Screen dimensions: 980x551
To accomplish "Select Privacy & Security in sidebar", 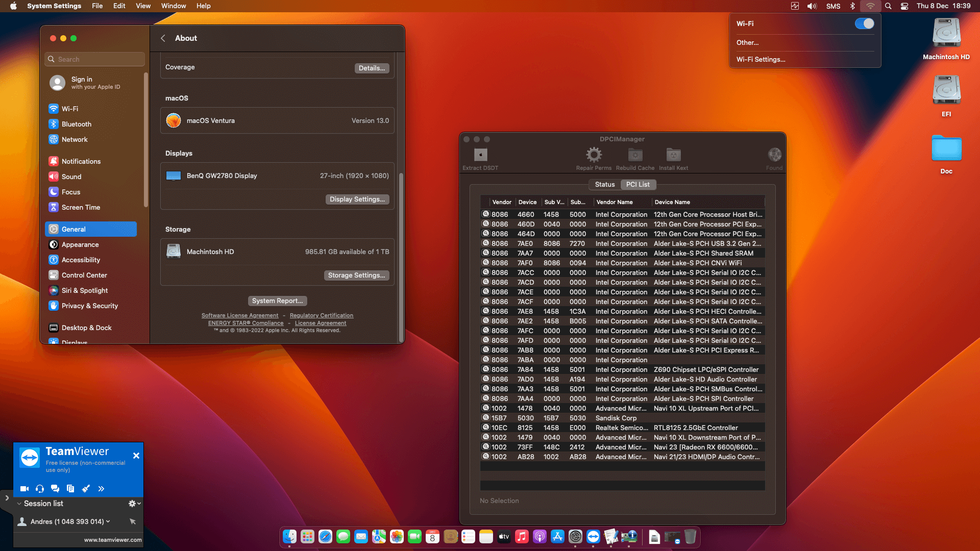I will click(x=92, y=306).
